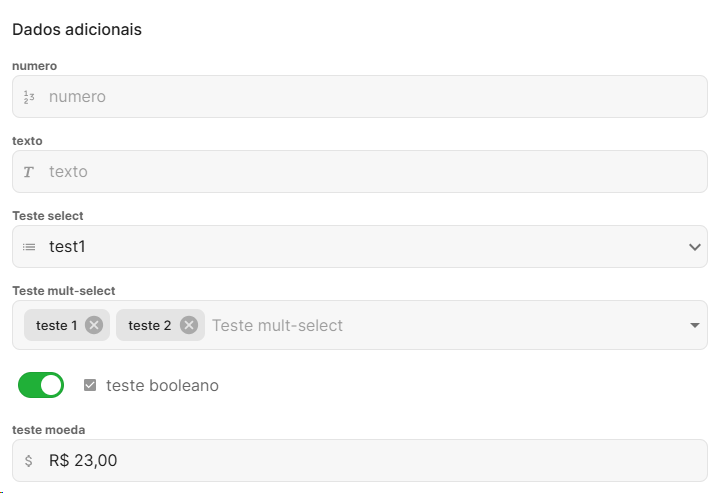
Task: Select the teste 2 chip label
Action: pyautogui.click(x=149, y=325)
